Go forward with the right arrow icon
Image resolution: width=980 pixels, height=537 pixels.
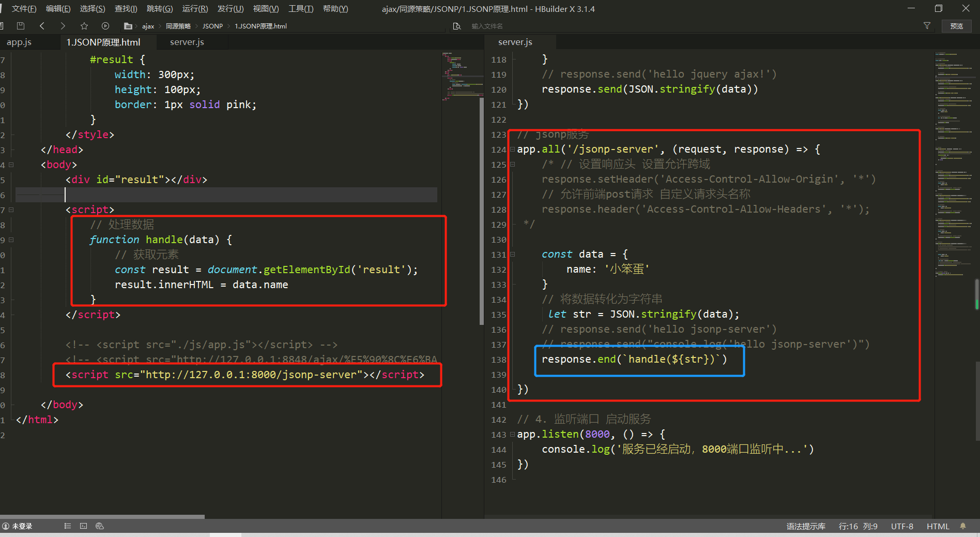pos(63,26)
